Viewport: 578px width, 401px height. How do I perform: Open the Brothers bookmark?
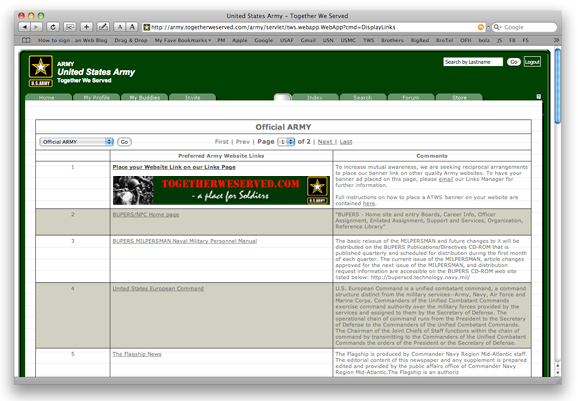pos(392,40)
